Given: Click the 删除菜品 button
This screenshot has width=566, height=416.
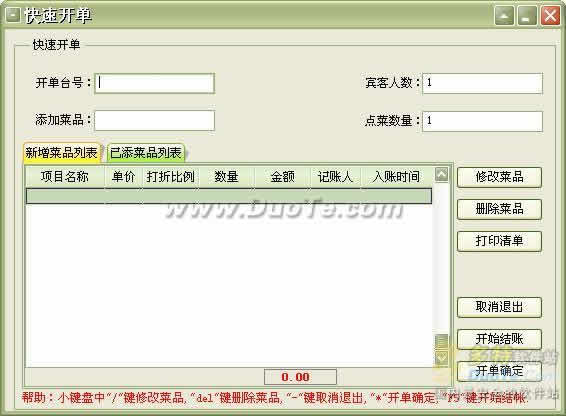Looking at the screenshot, I should point(499,209).
